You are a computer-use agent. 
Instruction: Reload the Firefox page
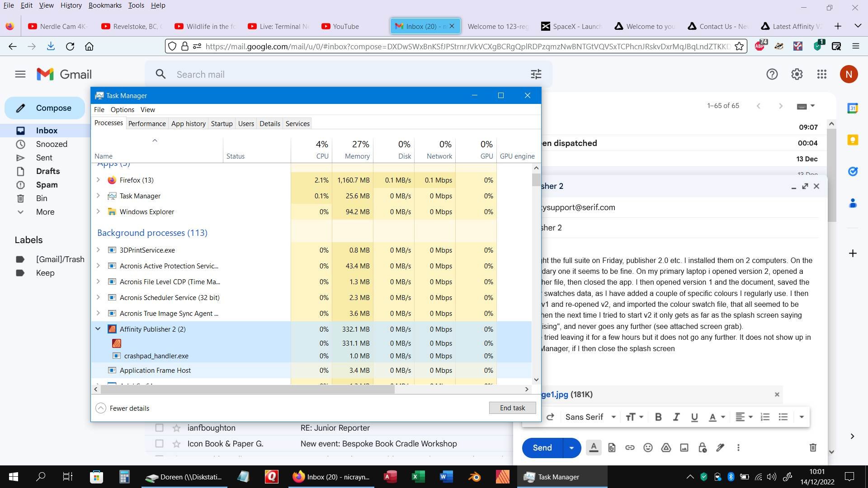coord(70,46)
